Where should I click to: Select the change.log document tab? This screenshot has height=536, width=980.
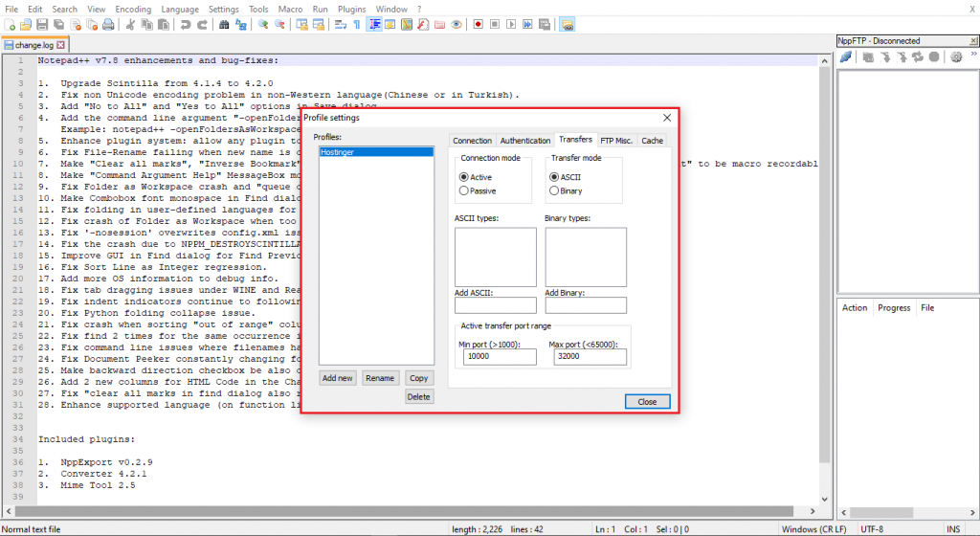(x=33, y=45)
